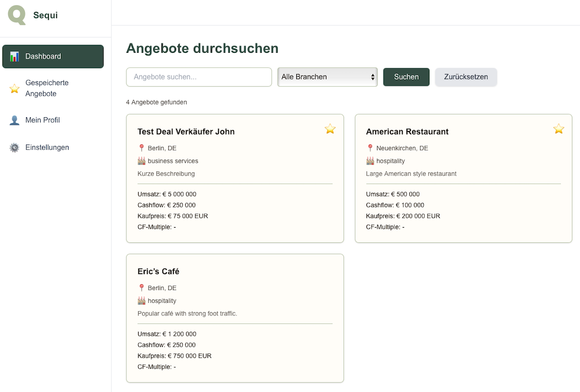Open the Eric's Café listing title
The height and width of the screenshot is (392, 580).
click(158, 271)
